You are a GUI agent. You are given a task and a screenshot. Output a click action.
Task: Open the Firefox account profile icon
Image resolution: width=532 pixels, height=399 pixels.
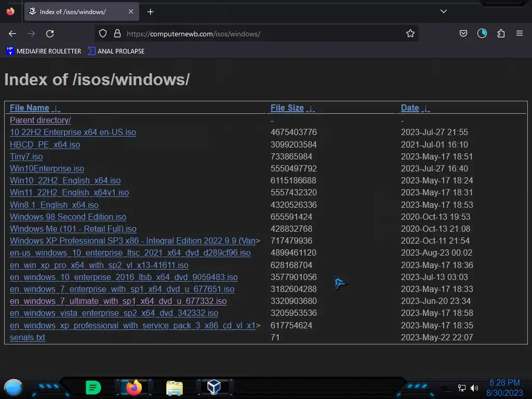point(482,34)
